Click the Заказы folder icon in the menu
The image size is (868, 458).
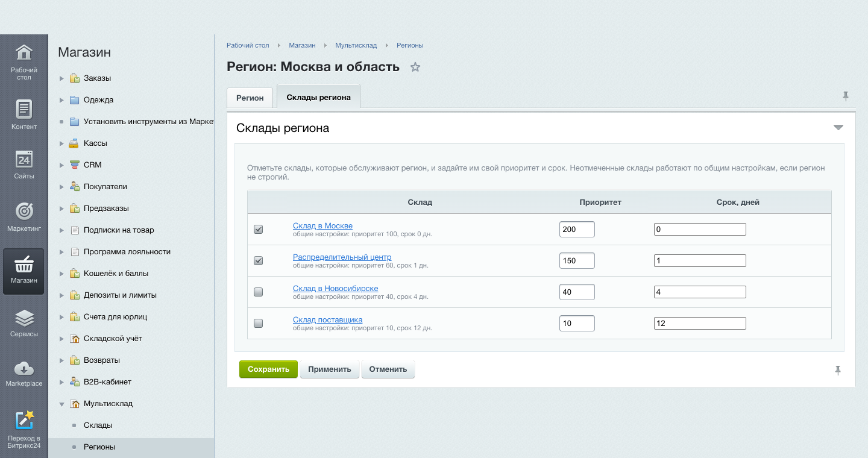(75, 78)
